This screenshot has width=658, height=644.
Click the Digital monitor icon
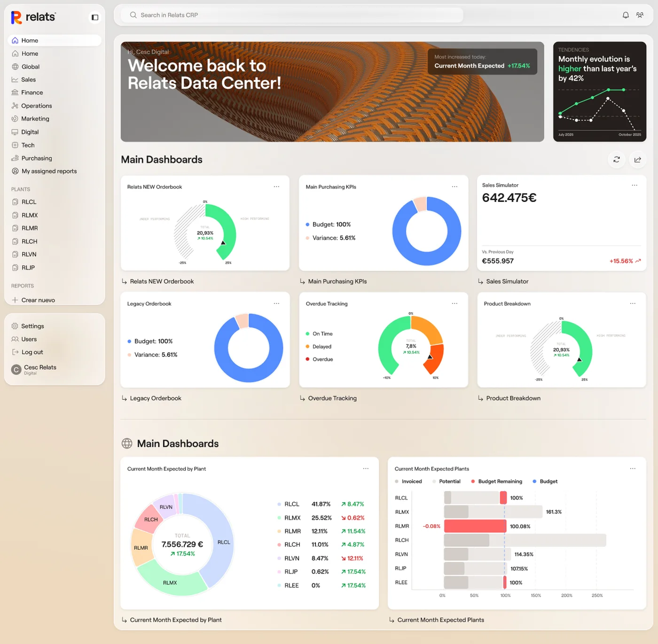(15, 132)
